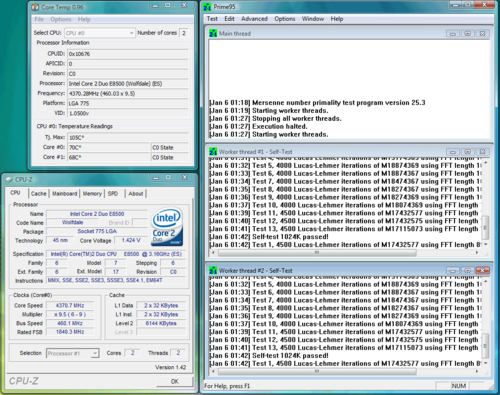Open the Test menu in Prime95
Image resolution: width=500 pixels, height=395 pixels.
(x=212, y=19)
